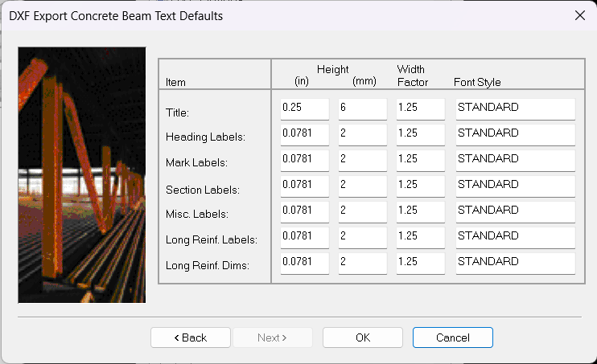Click Heading Labels font style field
The height and width of the screenshot is (364, 597).
click(x=515, y=133)
